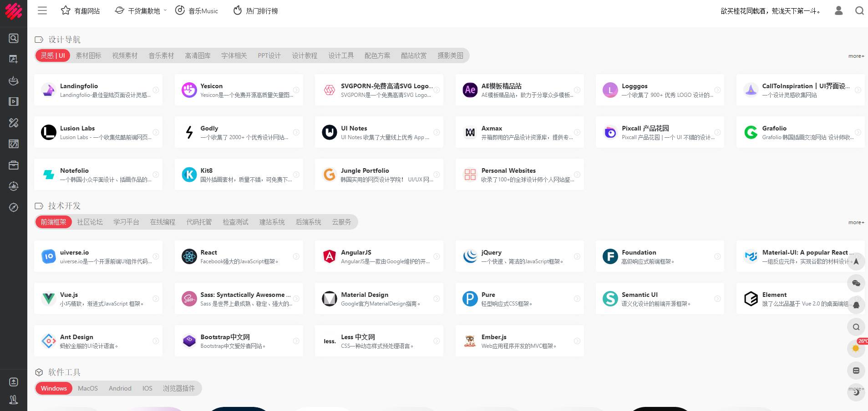The width and height of the screenshot is (868, 411).
Task: Toggle the hamburger menu icon
Action: 42,10
